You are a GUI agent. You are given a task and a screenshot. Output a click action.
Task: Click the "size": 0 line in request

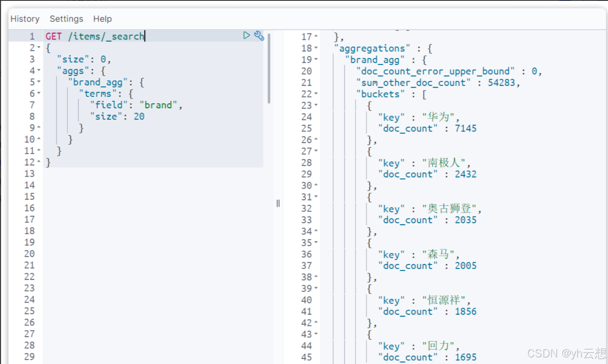click(x=84, y=59)
